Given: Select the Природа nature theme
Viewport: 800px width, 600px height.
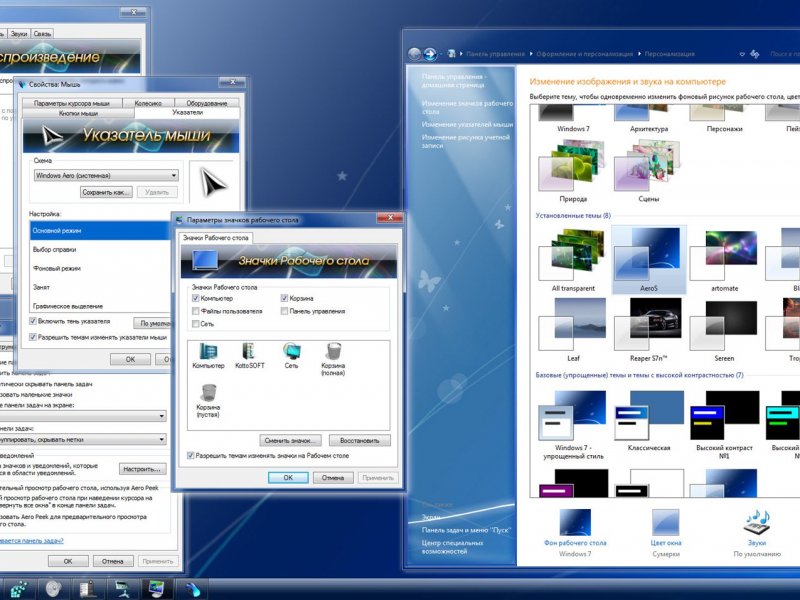Looking at the screenshot, I should (x=573, y=171).
